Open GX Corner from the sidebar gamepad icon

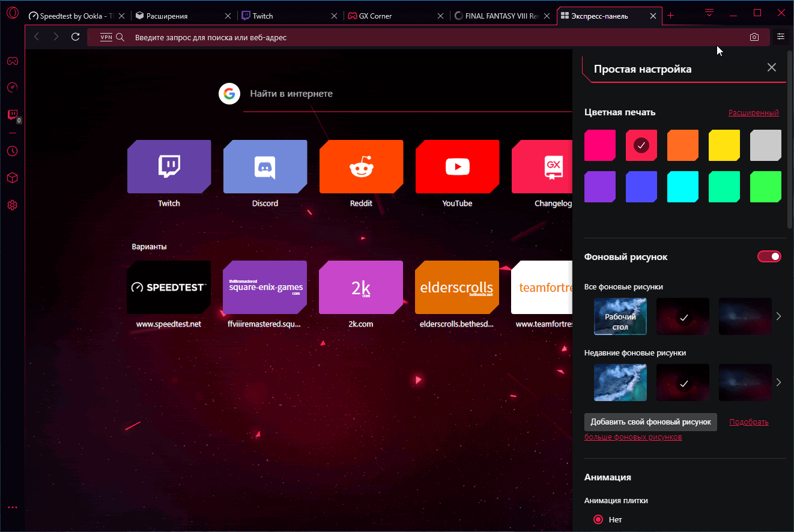(x=12, y=61)
